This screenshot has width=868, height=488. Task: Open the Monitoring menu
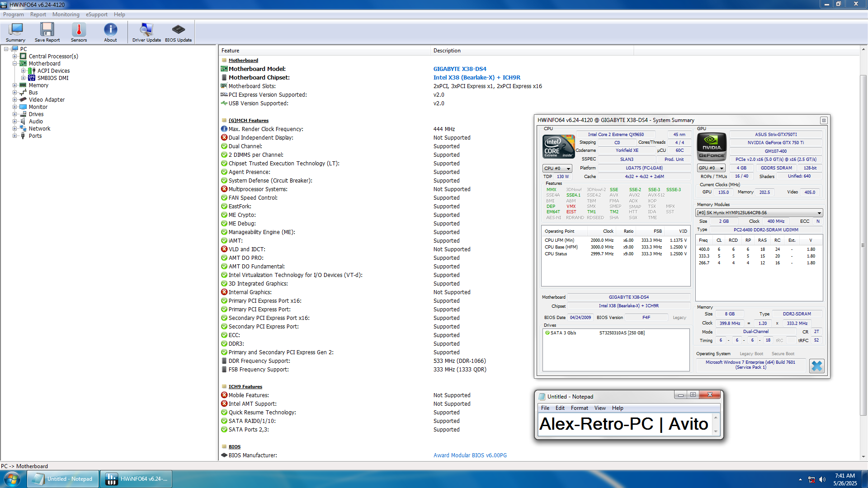pos(66,14)
